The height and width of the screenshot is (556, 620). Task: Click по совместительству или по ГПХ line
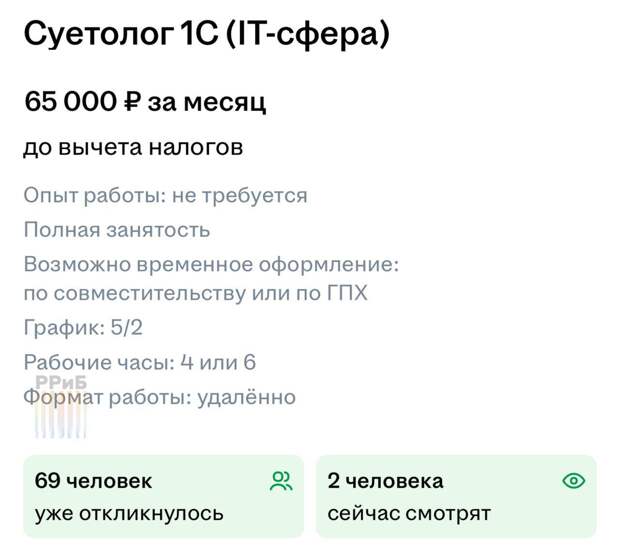(x=195, y=293)
